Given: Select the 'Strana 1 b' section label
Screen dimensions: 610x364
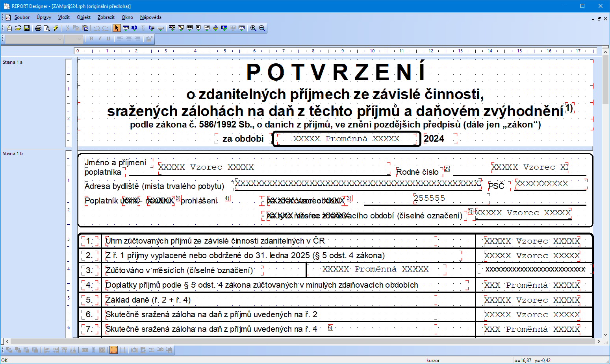Looking at the screenshot, I should (x=13, y=153).
